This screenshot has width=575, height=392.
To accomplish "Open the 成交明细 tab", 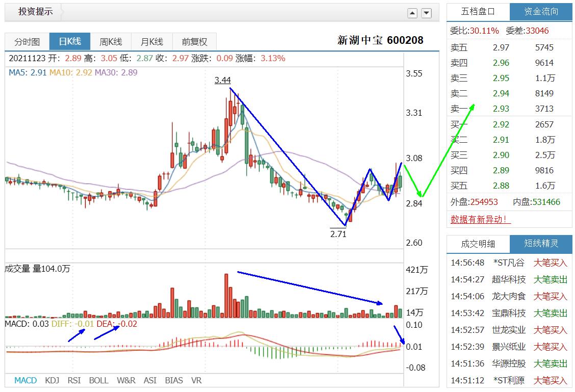I will point(478,244).
